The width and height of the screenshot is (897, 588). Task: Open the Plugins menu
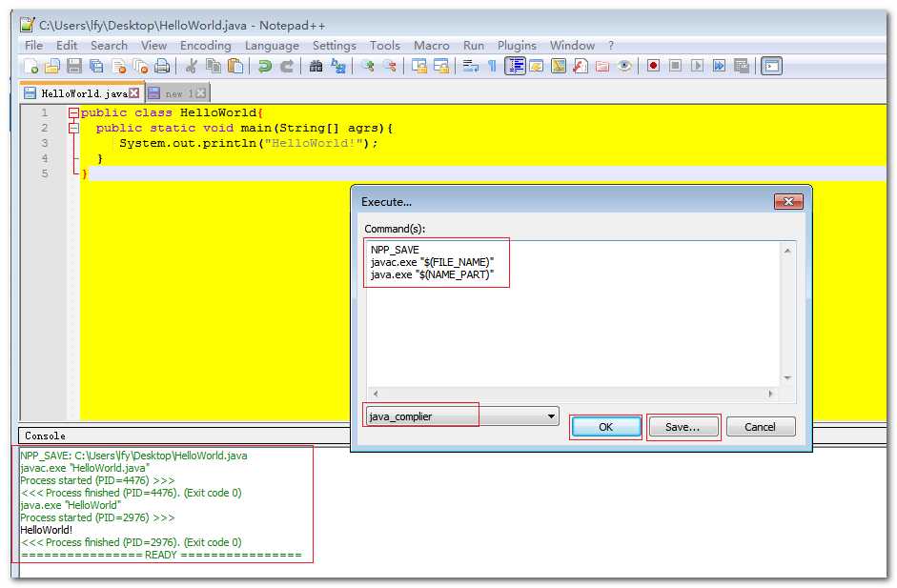tap(517, 45)
